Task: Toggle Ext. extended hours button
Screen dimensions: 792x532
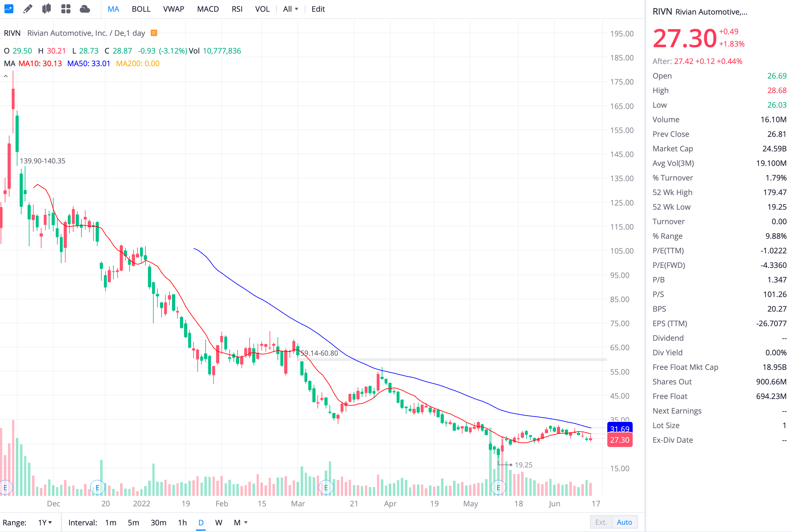Action: pos(601,522)
